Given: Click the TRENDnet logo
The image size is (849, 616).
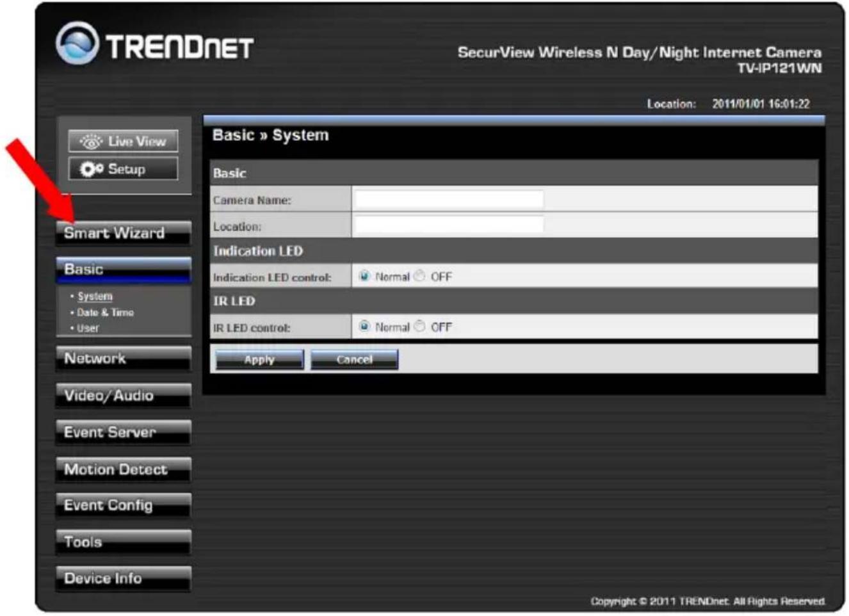Looking at the screenshot, I should (154, 44).
